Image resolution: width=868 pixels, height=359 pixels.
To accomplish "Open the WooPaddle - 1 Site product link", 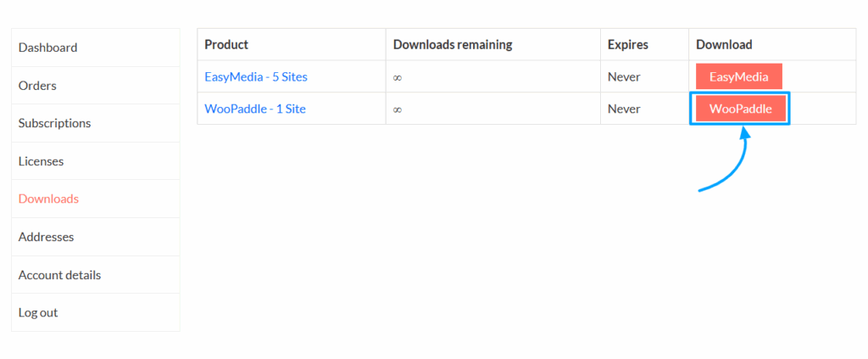I will tap(255, 109).
